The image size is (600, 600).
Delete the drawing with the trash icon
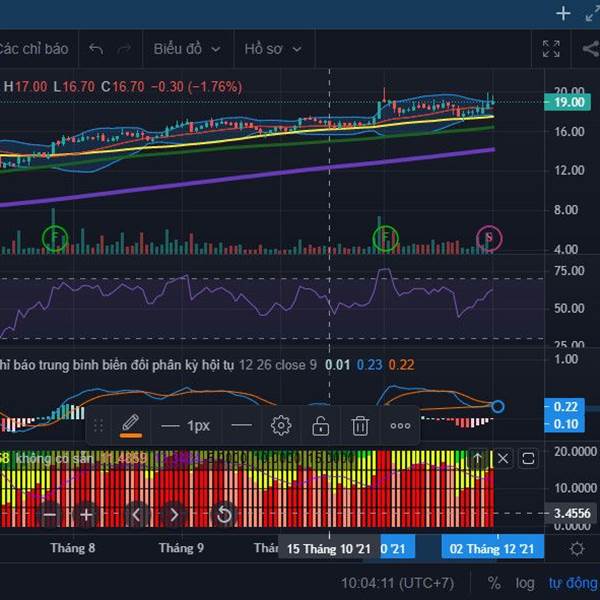(360, 426)
